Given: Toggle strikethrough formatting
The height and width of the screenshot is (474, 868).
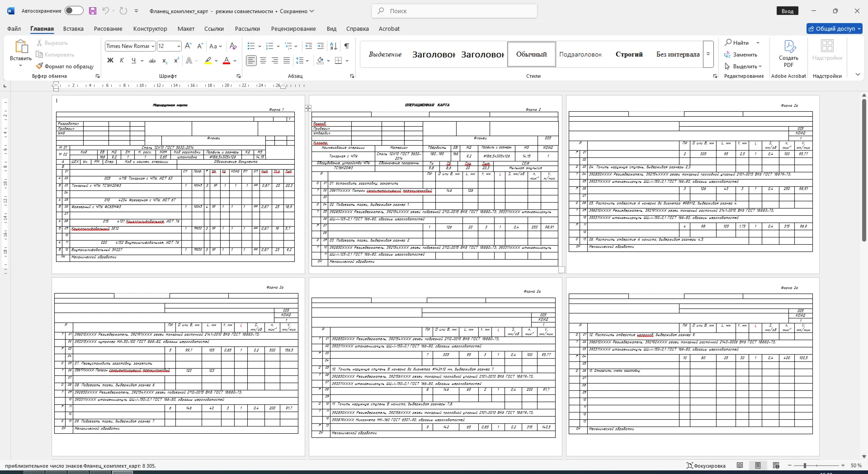Looking at the screenshot, I should point(152,61).
